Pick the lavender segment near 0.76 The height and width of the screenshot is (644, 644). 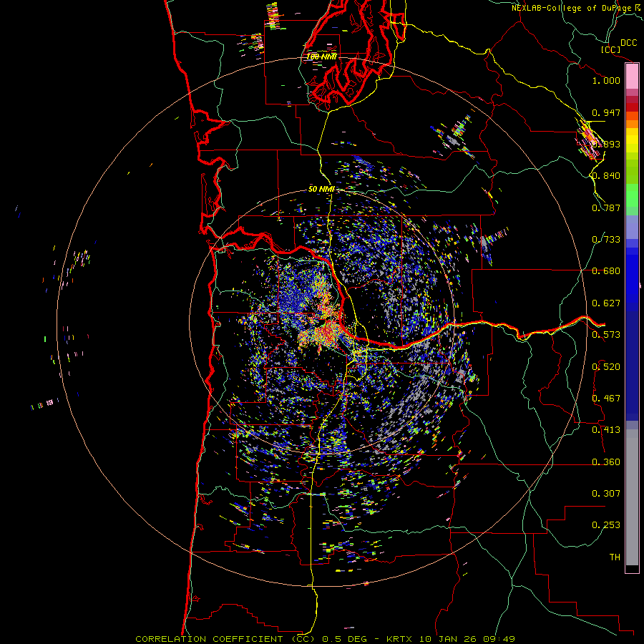click(x=632, y=227)
